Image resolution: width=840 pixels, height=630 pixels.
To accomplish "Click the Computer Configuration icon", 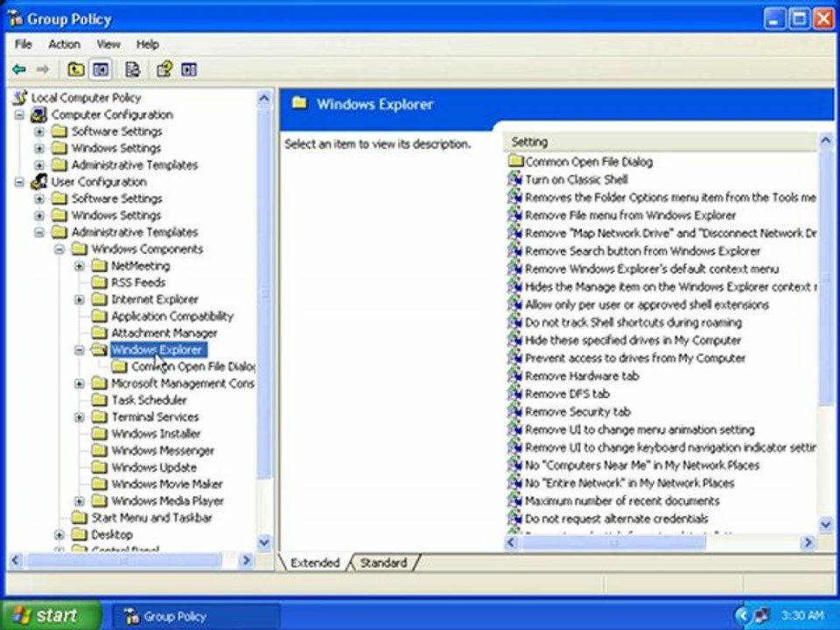I will click(x=39, y=115).
